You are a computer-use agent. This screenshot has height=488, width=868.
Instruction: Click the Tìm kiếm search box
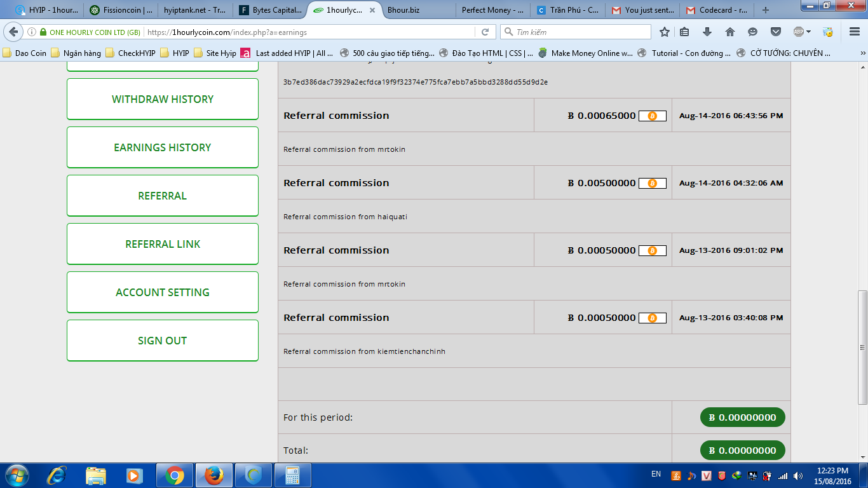(576, 32)
